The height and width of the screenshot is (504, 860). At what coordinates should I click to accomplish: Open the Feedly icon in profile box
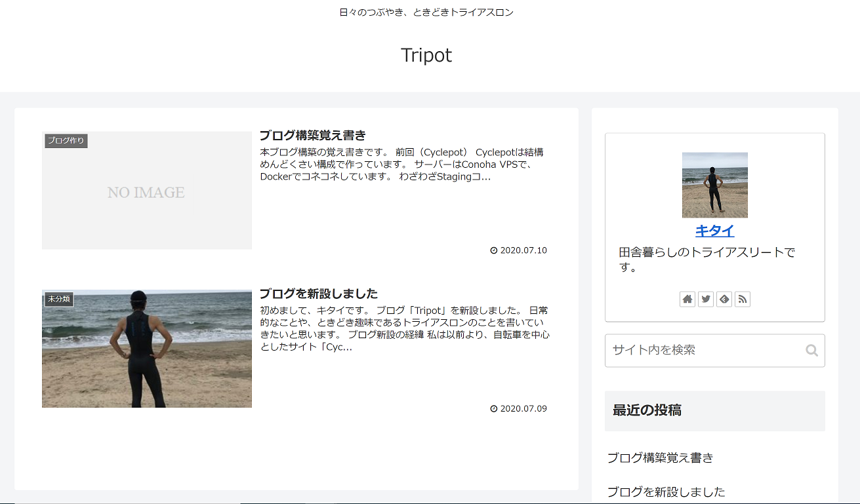click(x=724, y=300)
